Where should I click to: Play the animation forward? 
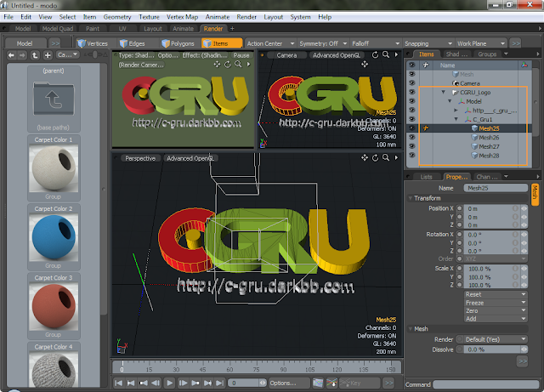pos(169,383)
